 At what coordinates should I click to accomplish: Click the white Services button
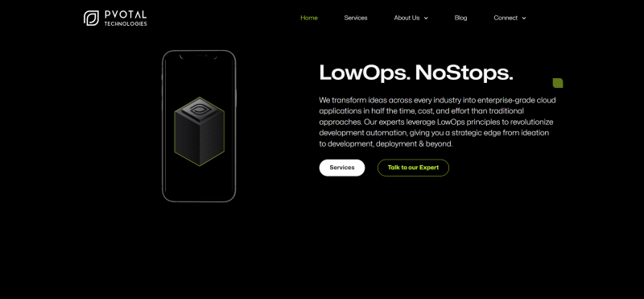click(x=341, y=168)
